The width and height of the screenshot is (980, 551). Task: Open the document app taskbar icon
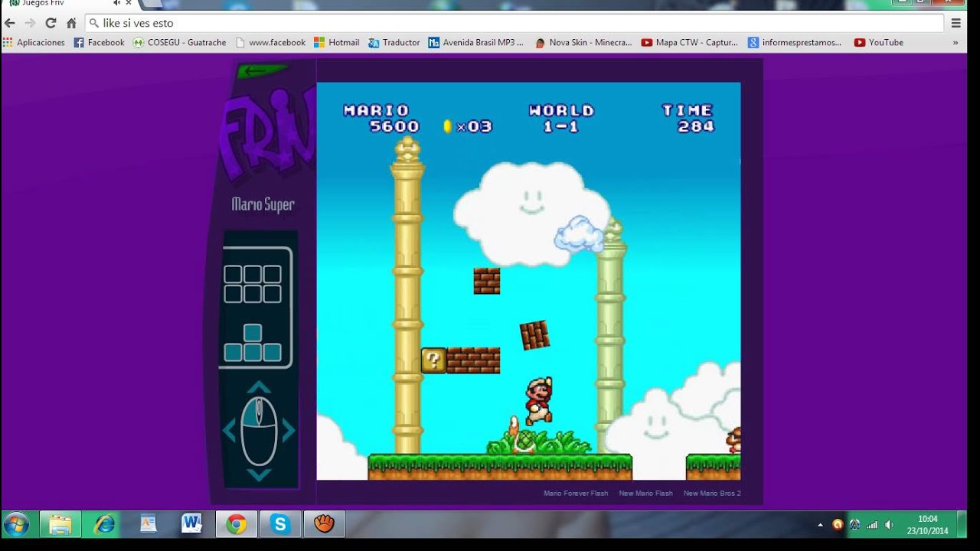pyautogui.click(x=149, y=524)
